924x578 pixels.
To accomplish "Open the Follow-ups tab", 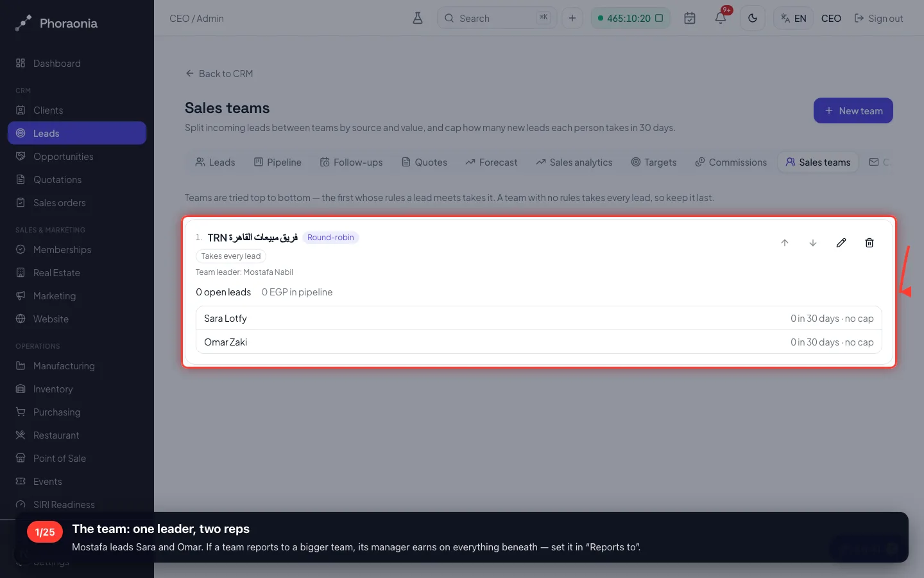I will click(x=351, y=162).
